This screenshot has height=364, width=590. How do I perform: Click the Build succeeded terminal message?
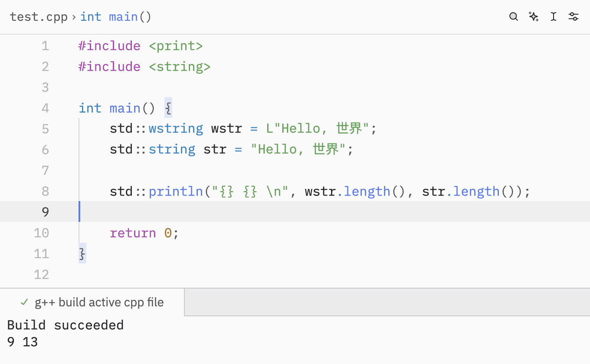pyautogui.click(x=66, y=325)
